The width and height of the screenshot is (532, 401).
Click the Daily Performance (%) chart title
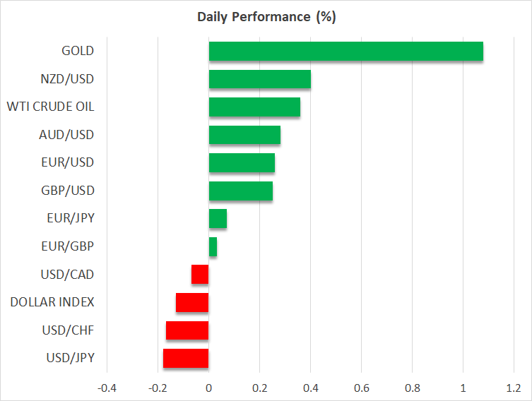(x=266, y=18)
